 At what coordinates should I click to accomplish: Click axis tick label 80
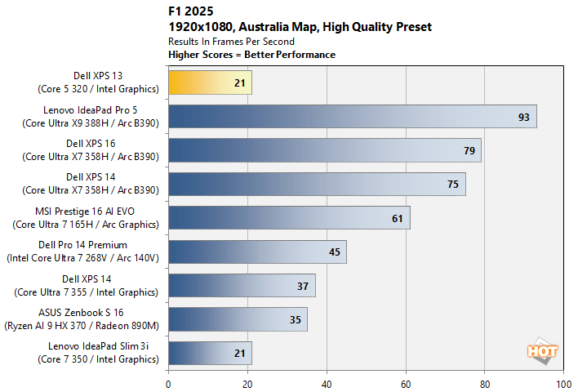tap(485, 385)
